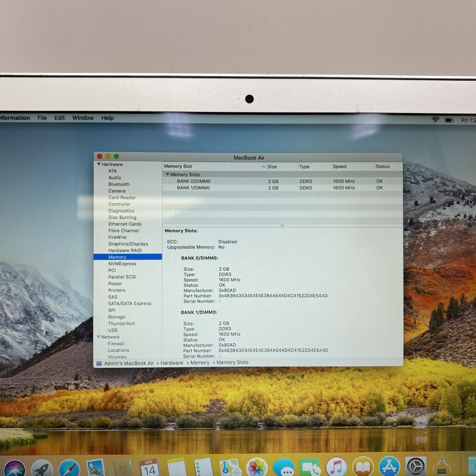Select Graphics/Displays in the sidebar
The width and height of the screenshot is (476, 476).
pos(128,244)
